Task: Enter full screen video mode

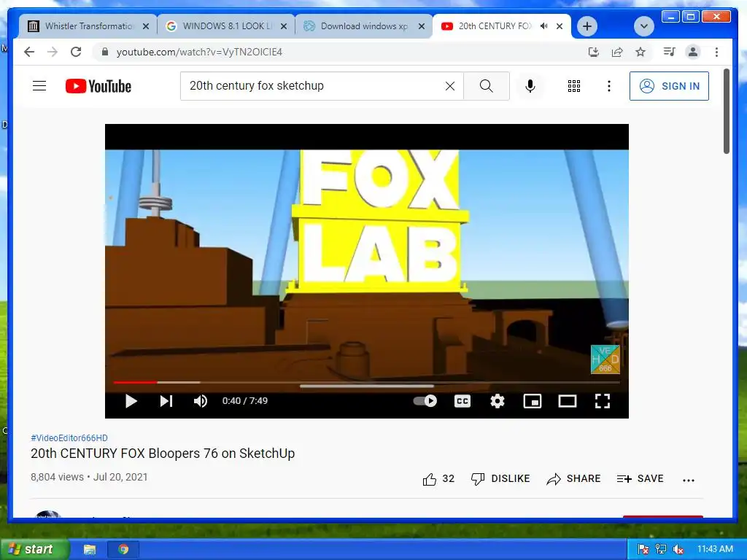Action: point(602,401)
